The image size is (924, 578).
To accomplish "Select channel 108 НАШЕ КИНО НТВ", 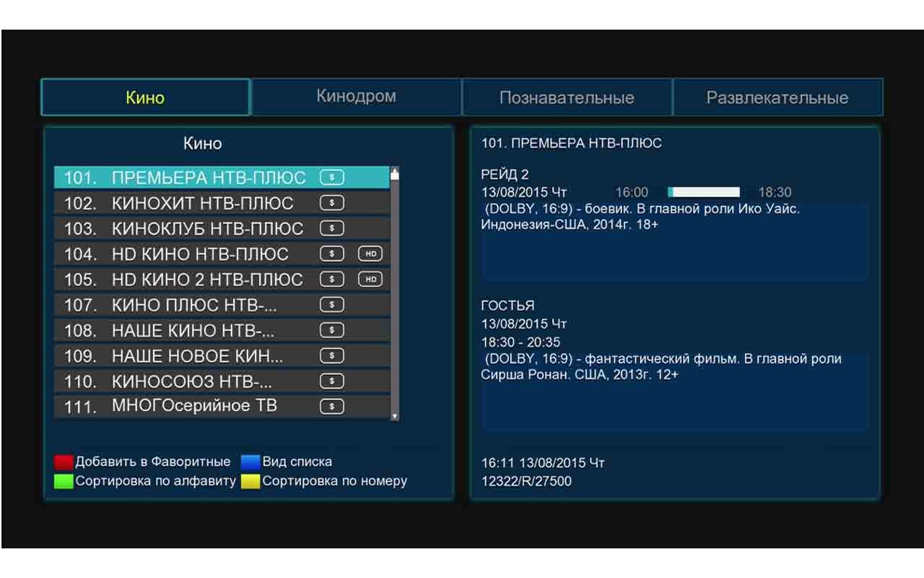I will pos(222,330).
